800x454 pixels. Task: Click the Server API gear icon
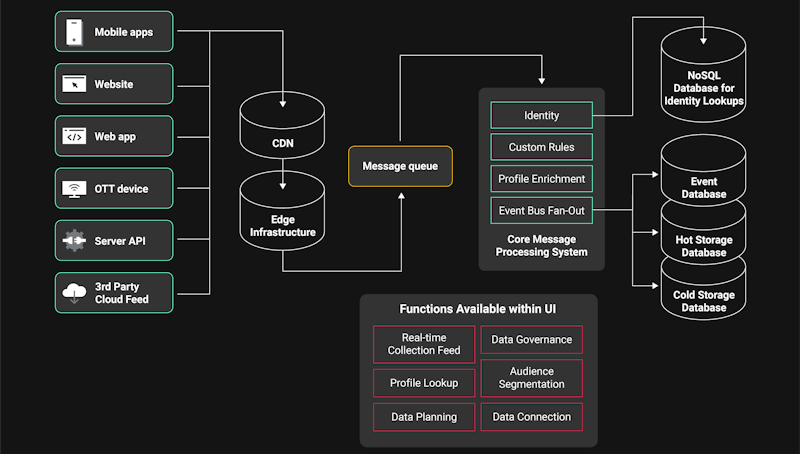pos(74,240)
